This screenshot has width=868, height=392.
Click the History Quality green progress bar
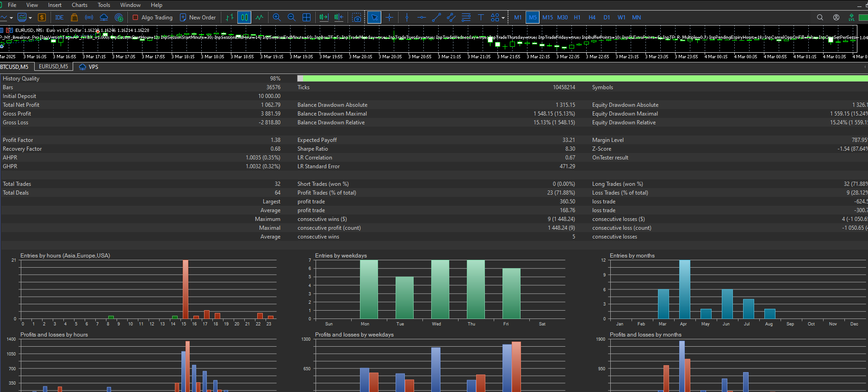point(582,79)
